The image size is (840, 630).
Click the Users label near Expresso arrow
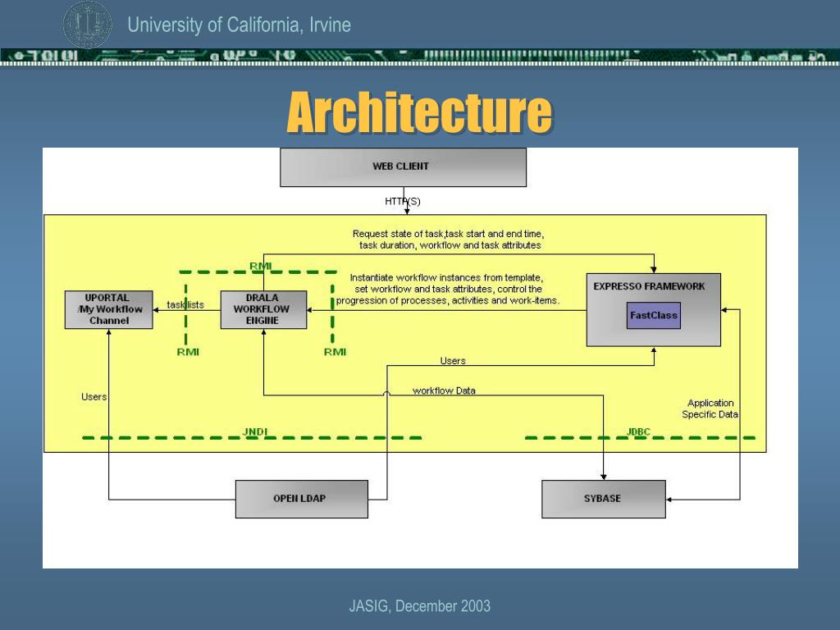coord(453,361)
